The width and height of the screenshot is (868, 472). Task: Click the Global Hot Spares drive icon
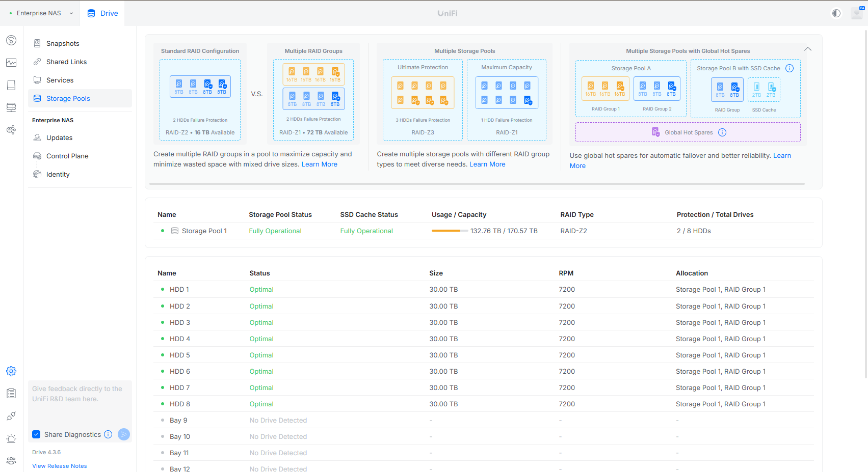pos(656,132)
